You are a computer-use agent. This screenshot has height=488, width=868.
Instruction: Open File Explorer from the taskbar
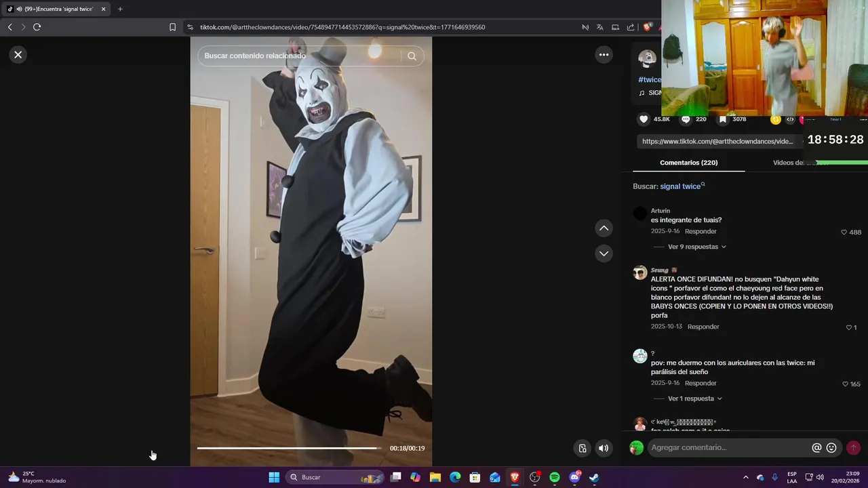435,477
